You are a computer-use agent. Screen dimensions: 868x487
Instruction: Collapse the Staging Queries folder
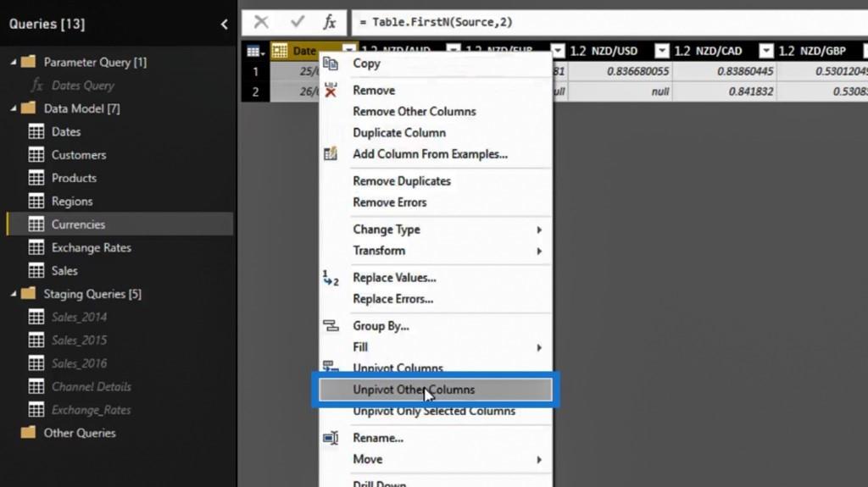(14, 294)
